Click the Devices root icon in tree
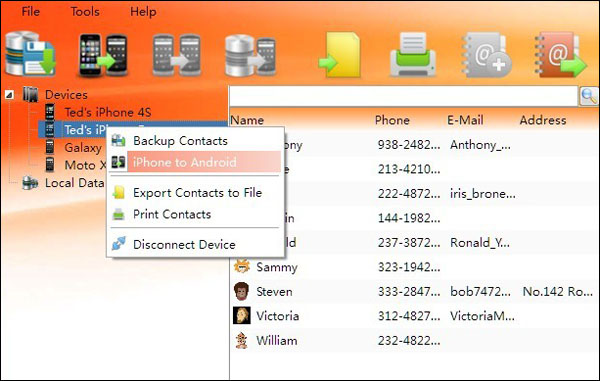The image size is (600, 381). point(30,94)
